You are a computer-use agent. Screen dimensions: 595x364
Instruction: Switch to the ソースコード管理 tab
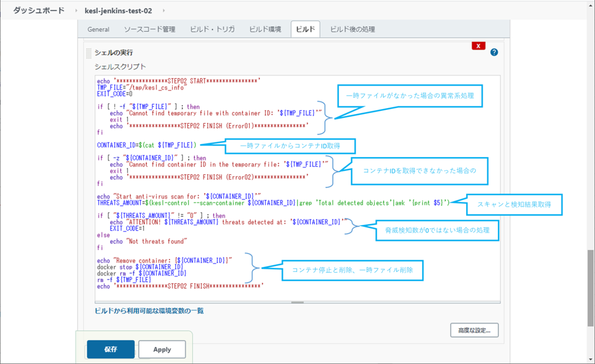point(149,29)
